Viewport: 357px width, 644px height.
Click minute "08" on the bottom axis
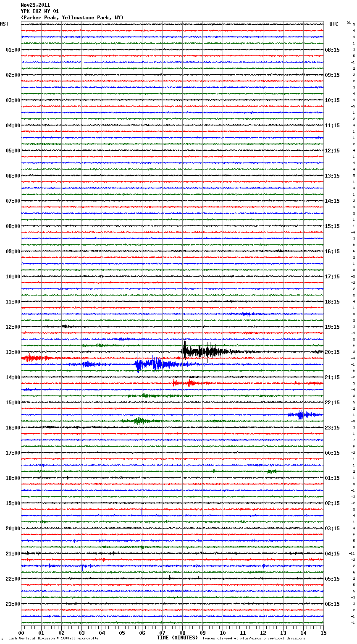(182, 632)
